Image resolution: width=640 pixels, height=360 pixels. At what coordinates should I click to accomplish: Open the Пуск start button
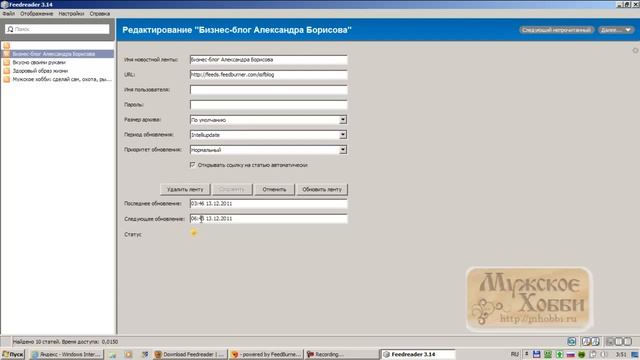pos(13,354)
